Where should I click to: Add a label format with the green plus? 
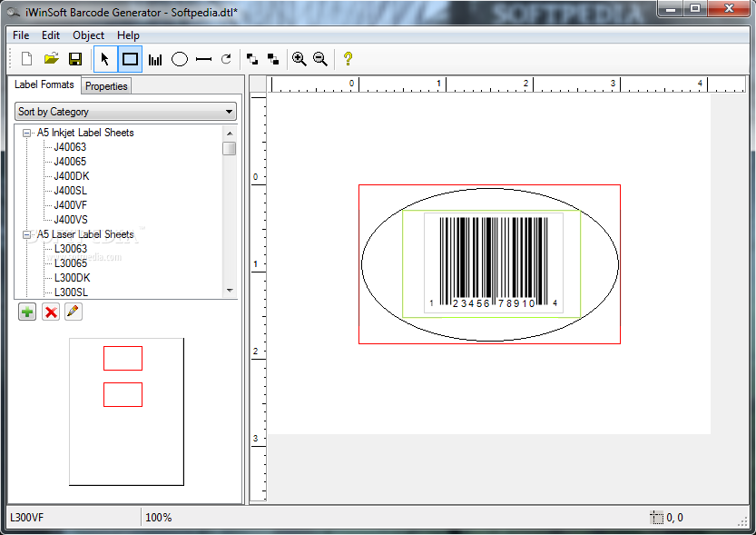[x=27, y=312]
